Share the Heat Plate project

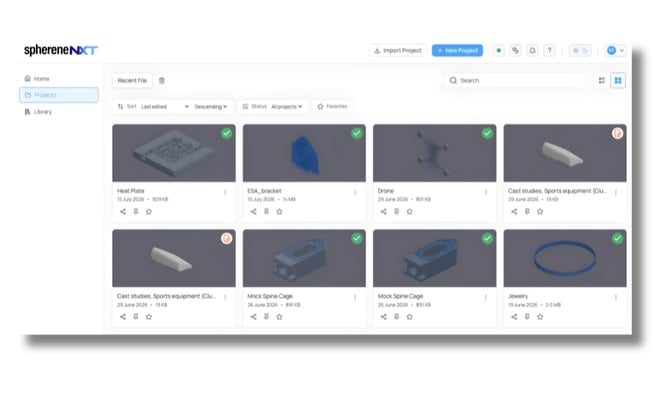[x=123, y=212]
